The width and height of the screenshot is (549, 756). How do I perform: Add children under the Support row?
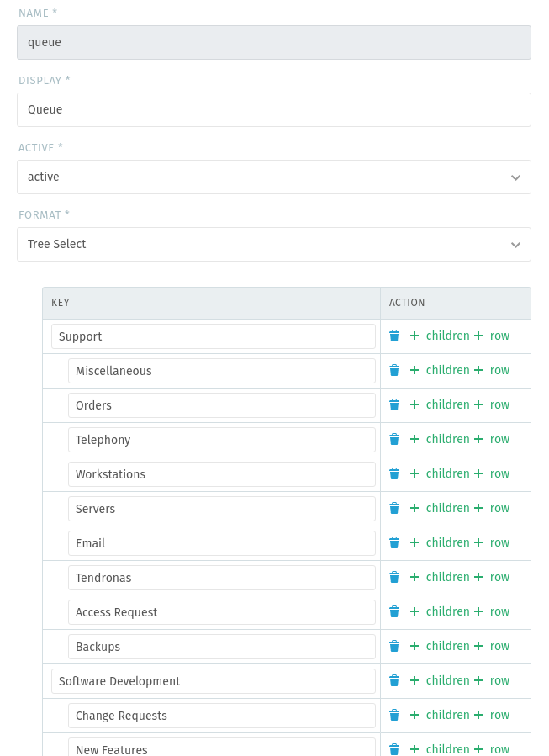click(x=440, y=336)
